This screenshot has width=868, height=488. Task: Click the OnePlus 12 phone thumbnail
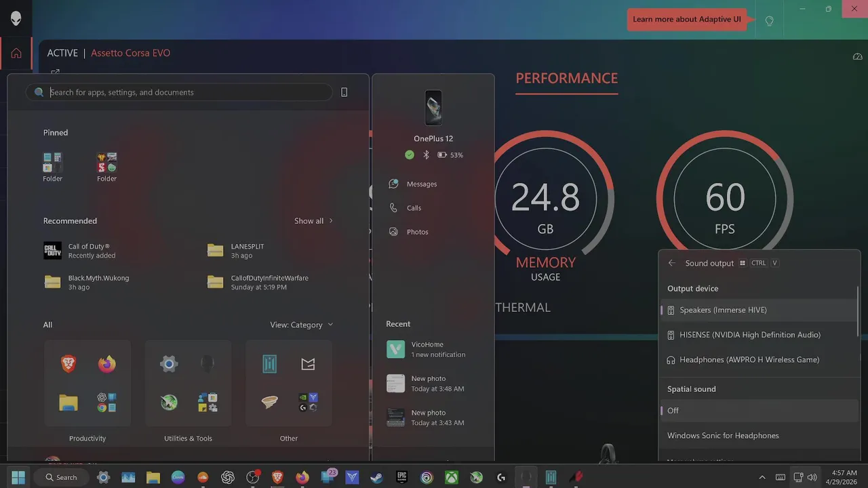point(433,108)
